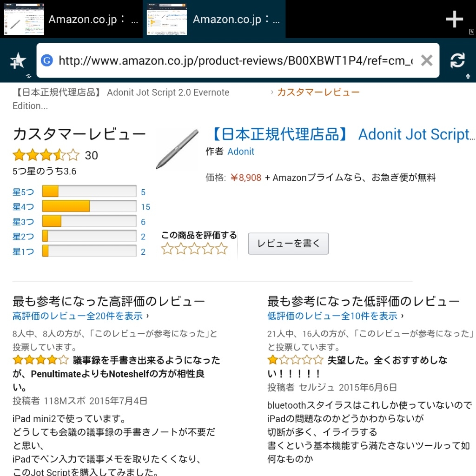Click the date 2015年6月6日
This screenshot has height=476, width=476.
point(368,387)
